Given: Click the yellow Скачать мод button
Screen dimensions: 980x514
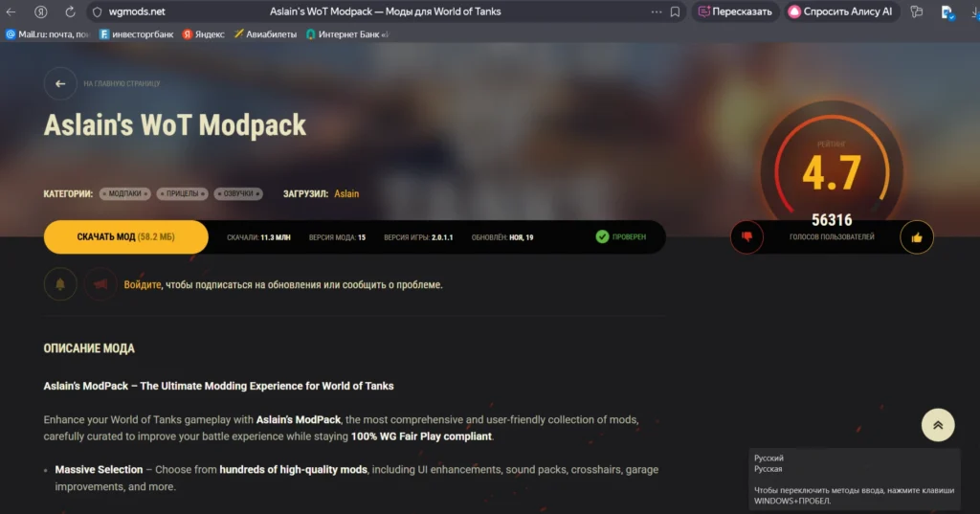Looking at the screenshot, I should coord(125,236).
